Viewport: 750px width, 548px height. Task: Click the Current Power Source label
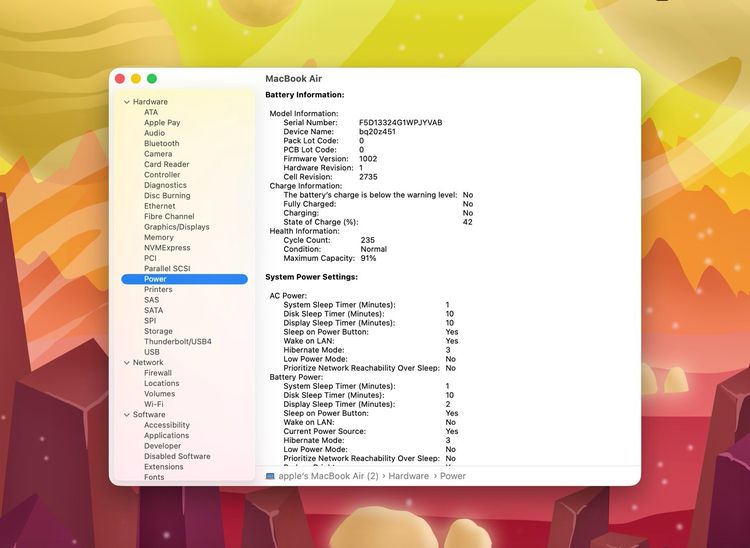click(x=324, y=431)
